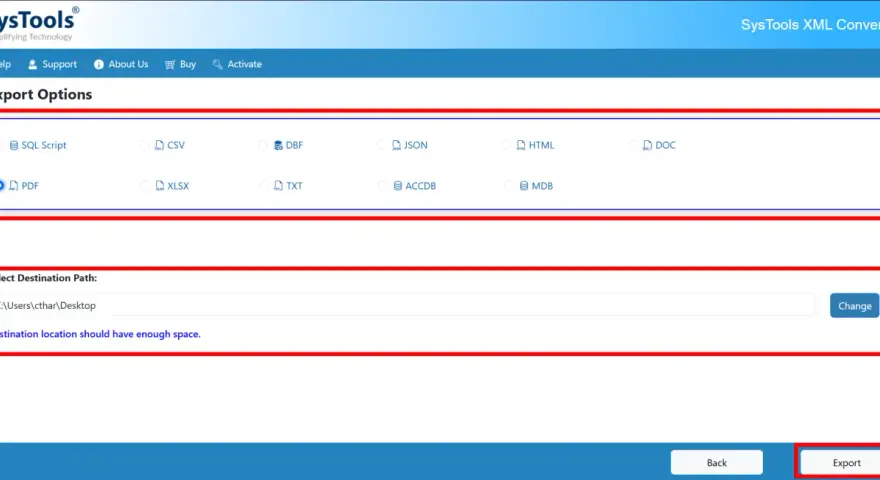Choose the DBF export radio option
Screen dimensions: 880x480
point(263,145)
